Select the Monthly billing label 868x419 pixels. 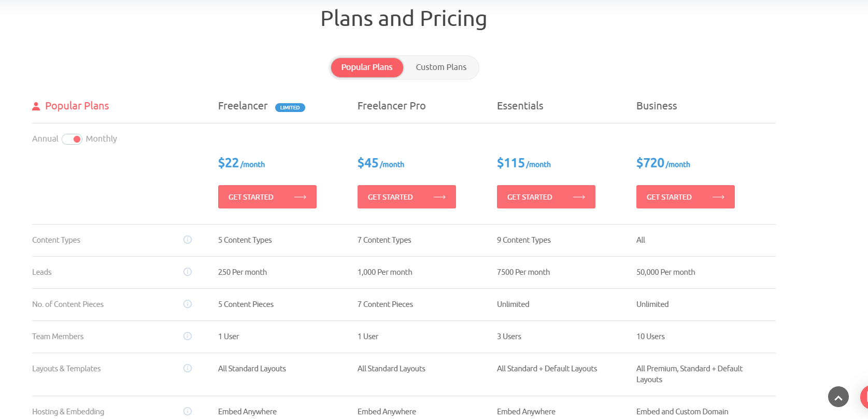[102, 139]
